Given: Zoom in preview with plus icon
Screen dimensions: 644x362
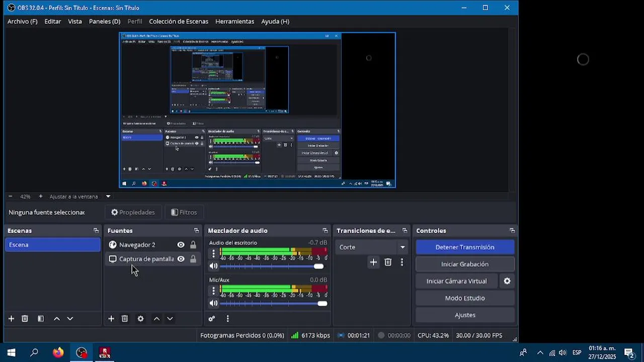Looking at the screenshot, I should 41,197.
